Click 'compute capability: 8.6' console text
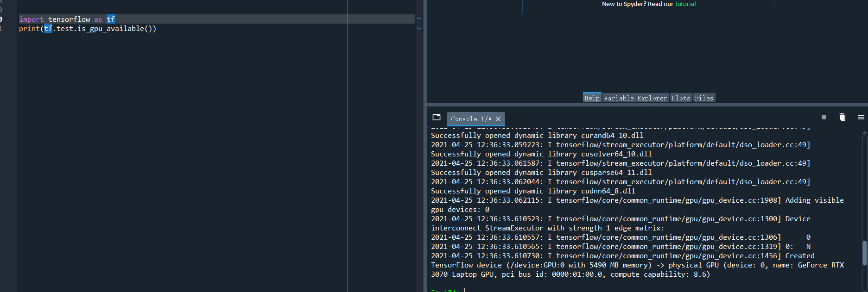Screen dimensions: 868x292 [x=658, y=274]
